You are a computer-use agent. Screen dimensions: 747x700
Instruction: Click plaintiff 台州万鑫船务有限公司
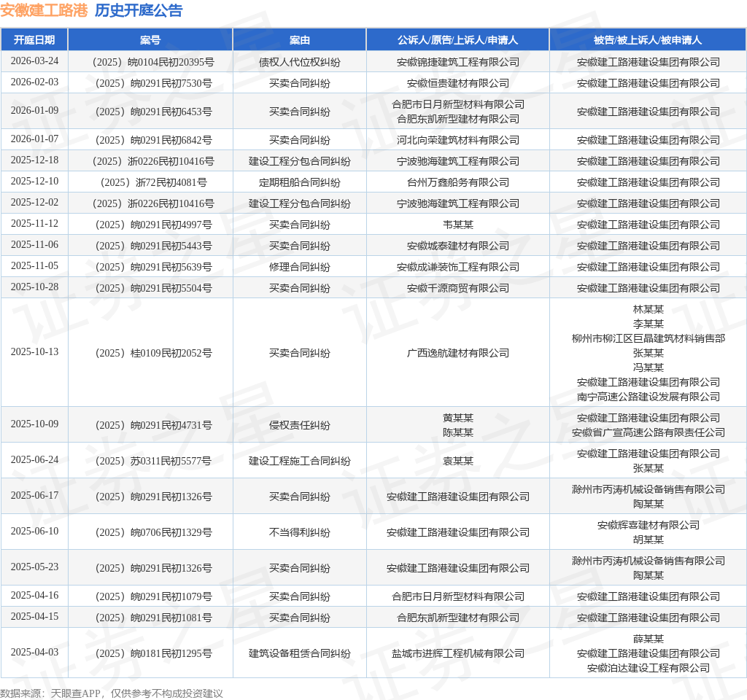point(458,182)
